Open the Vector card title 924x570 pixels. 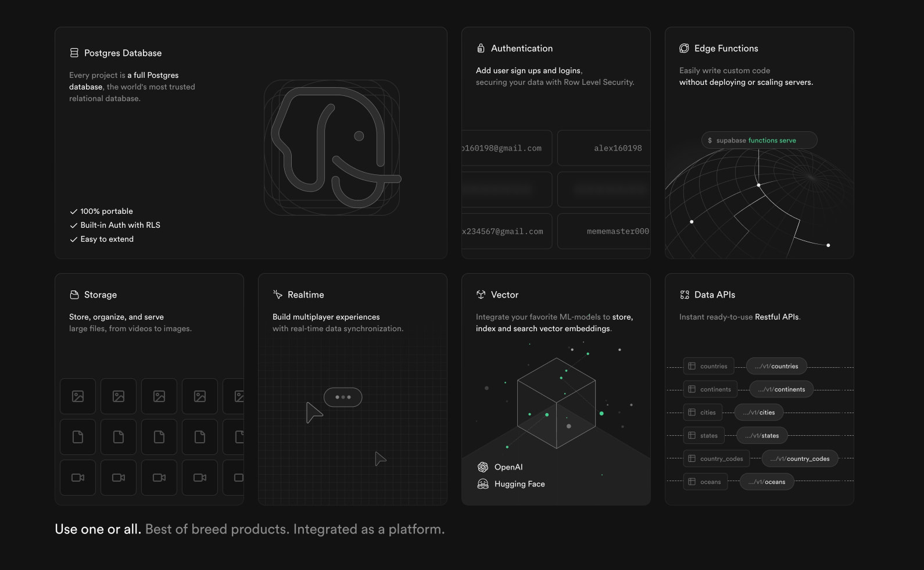[504, 295]
